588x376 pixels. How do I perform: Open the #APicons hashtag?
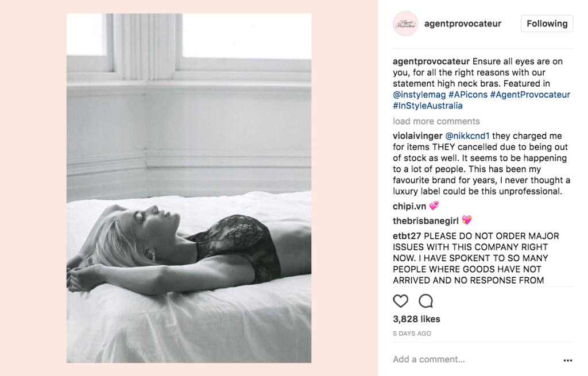coord(468,95)
